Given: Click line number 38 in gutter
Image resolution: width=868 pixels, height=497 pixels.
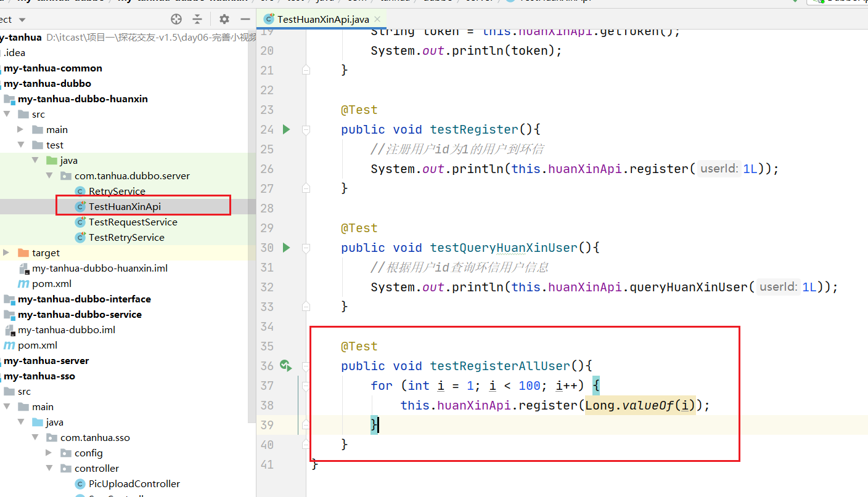Looking at the screenshot, I should click(x=267, y=405).
